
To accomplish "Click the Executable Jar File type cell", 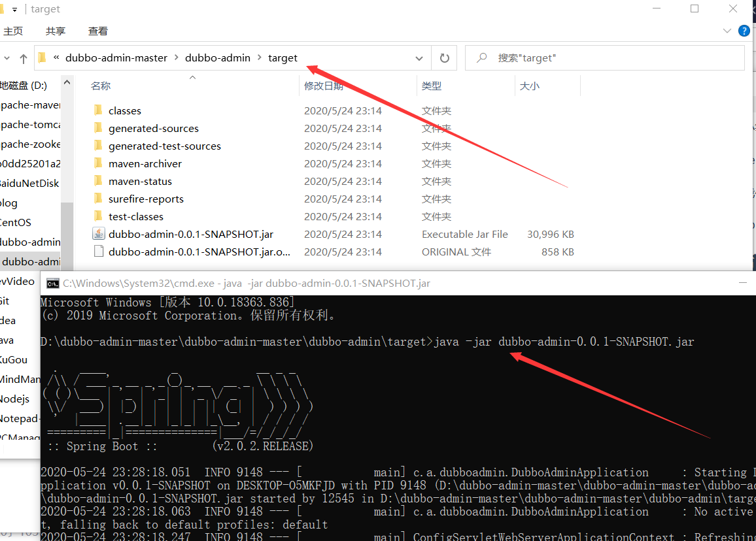I will 465,234.
